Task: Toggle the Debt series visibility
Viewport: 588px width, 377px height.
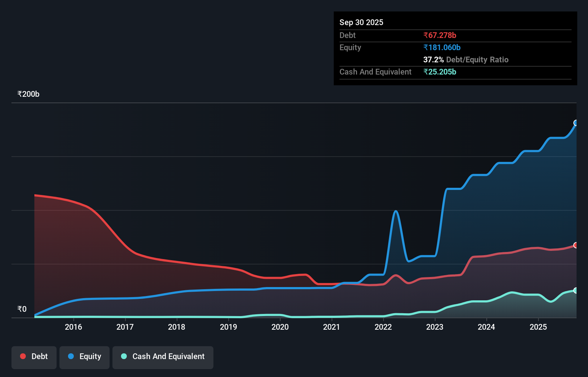Action: 34,356
